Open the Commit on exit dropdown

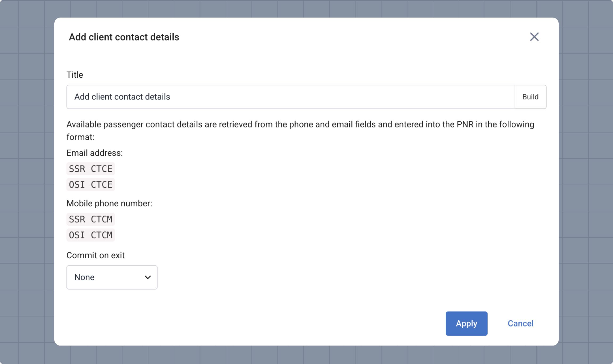(x=112, y=277)
